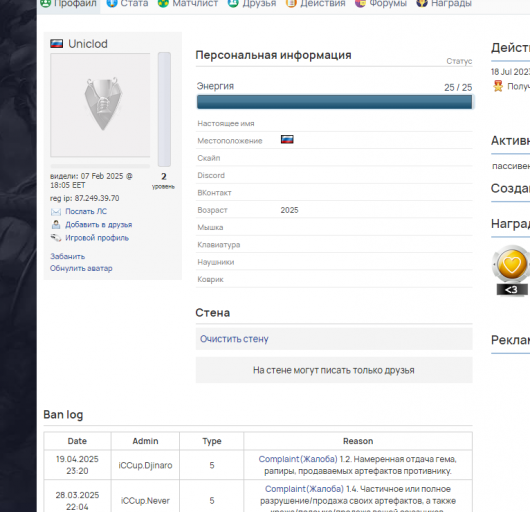Open the Награды tab
This screenshot has height=512, width=530.
click(x=444, y=4)
